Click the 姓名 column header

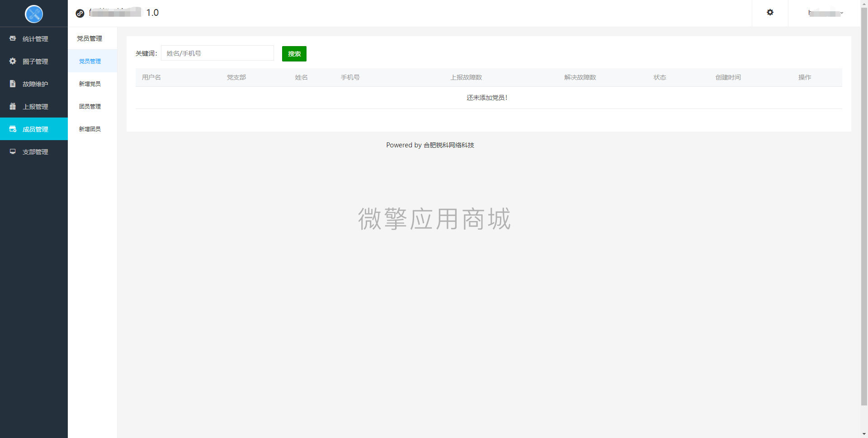(302, 77)
